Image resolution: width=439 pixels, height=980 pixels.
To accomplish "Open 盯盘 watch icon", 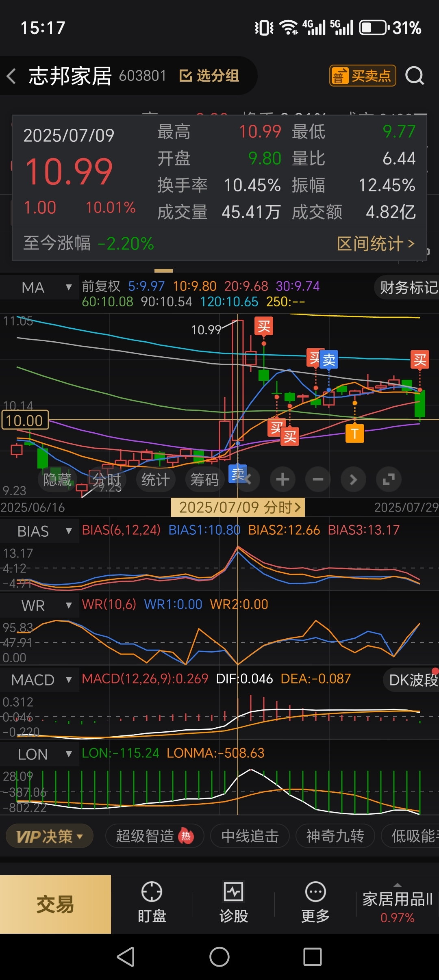I will point(152,903).
